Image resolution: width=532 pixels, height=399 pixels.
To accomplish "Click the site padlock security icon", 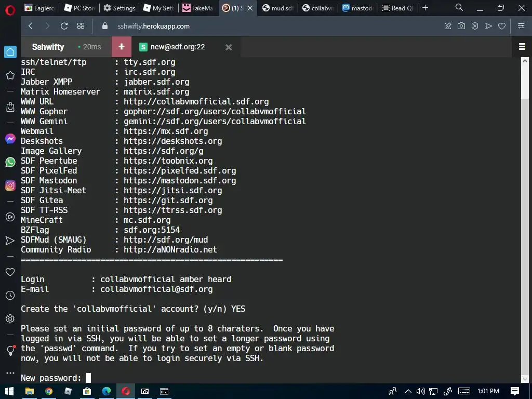I will point(105,26).
